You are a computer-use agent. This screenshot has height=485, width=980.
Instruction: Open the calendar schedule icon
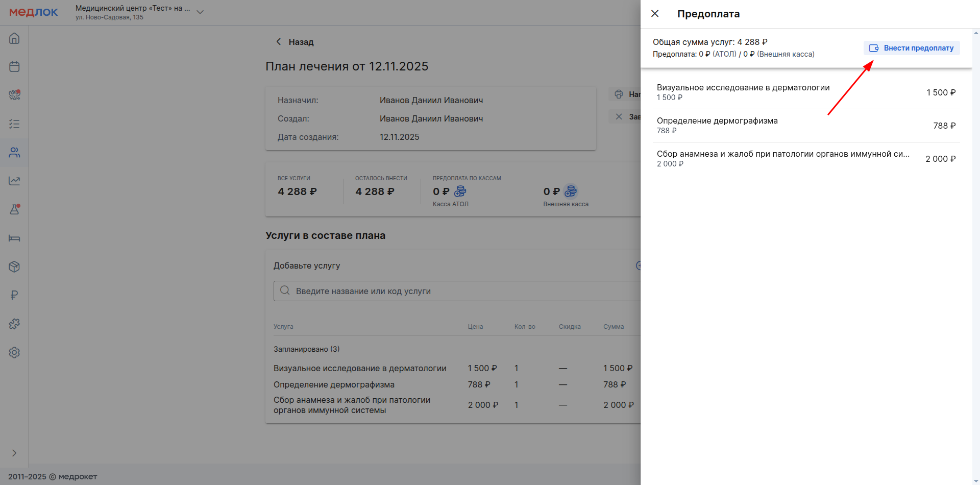tap(14, 67)
